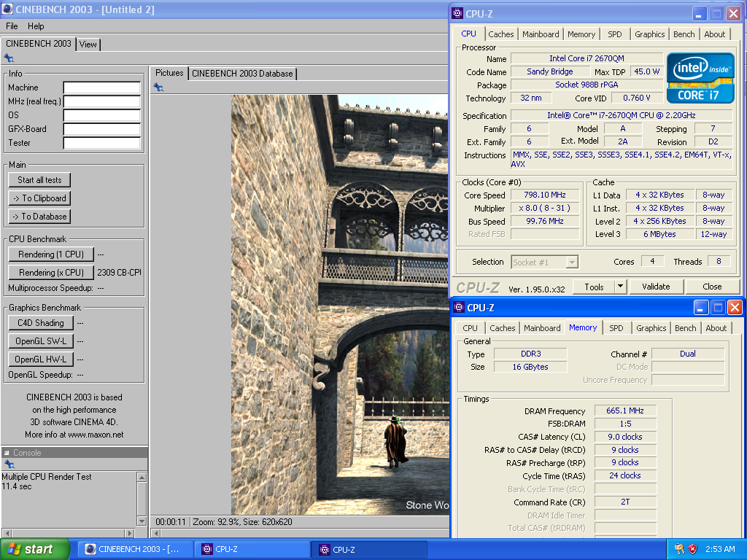Open Mainboard tab in top CPU-Z window
Image resolution: width=747 pixels, height=560 pixels.
541,34
